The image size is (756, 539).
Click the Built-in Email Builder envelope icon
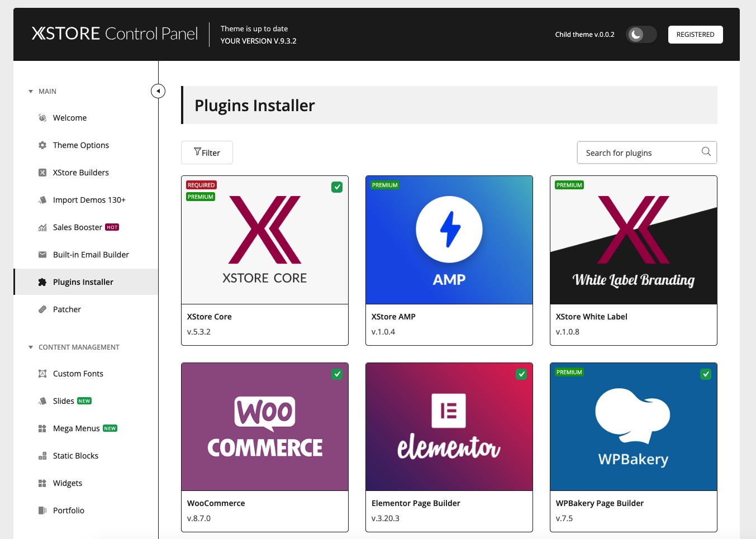point(42,255)
